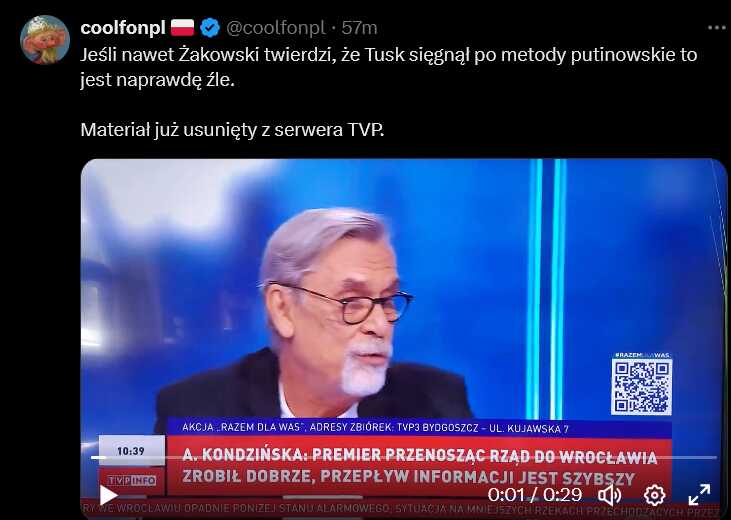Open the coolfonpl display name
Screen dimensions: 731x520
click(123, 28)
